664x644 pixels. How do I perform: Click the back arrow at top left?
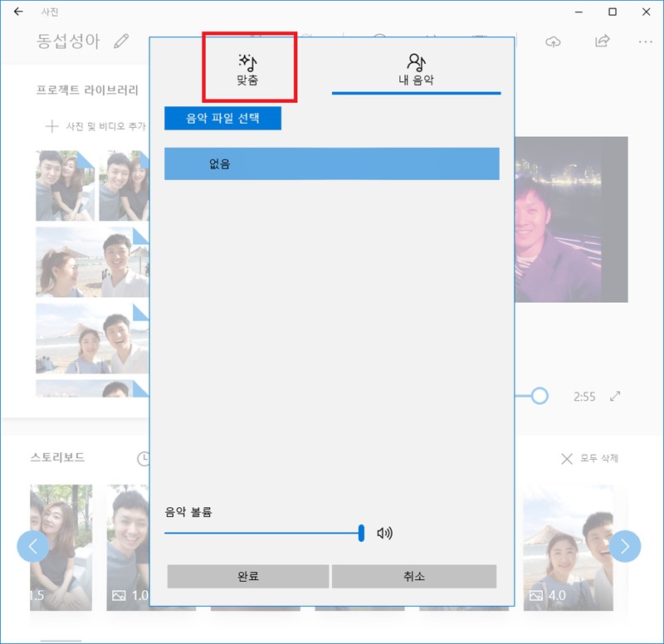click(17, 12)
